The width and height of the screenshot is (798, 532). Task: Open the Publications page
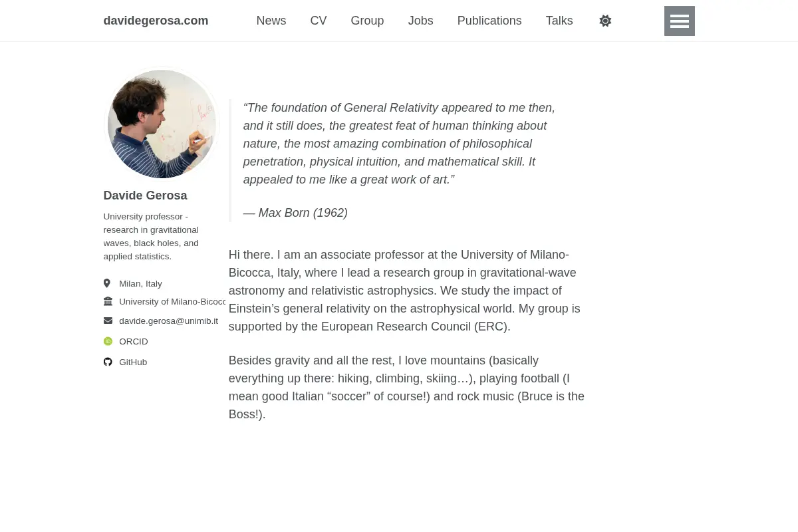489,21
